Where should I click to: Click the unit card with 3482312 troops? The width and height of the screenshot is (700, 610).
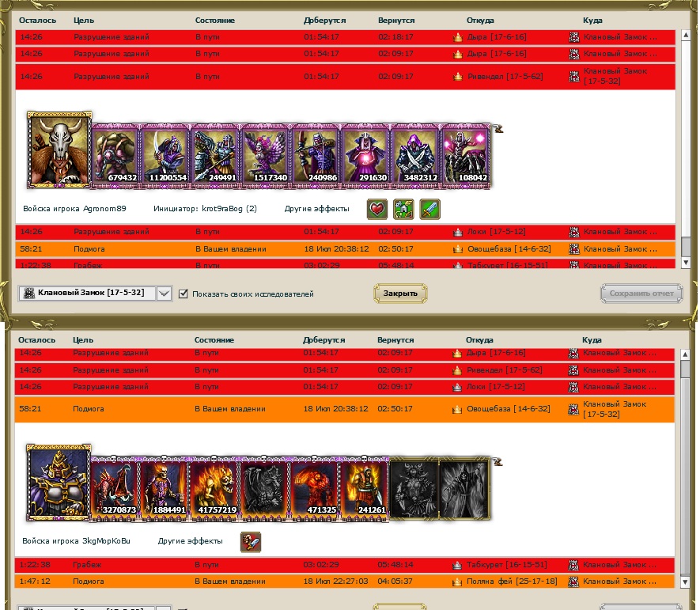(x=415, y=156)
